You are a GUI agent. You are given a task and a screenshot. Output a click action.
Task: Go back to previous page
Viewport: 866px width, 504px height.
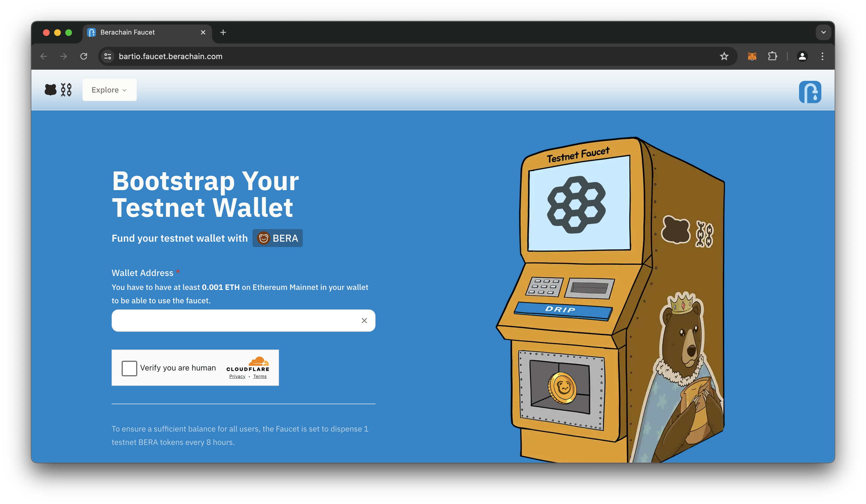(x=44, y=56)
